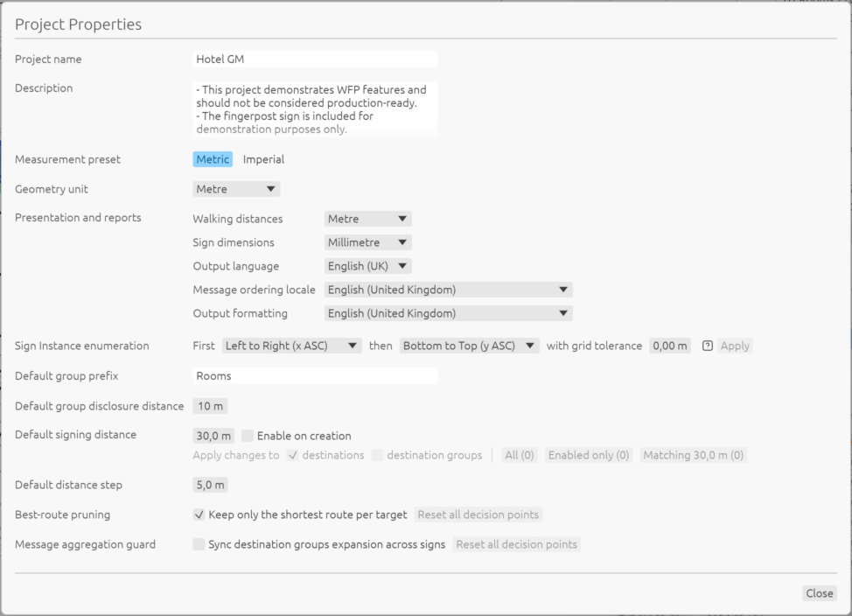Close the Project Properties dialog

point(820,593)
